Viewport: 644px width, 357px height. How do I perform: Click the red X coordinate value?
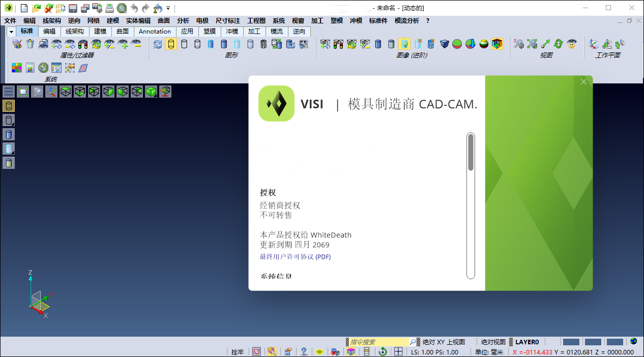(532, 352)
